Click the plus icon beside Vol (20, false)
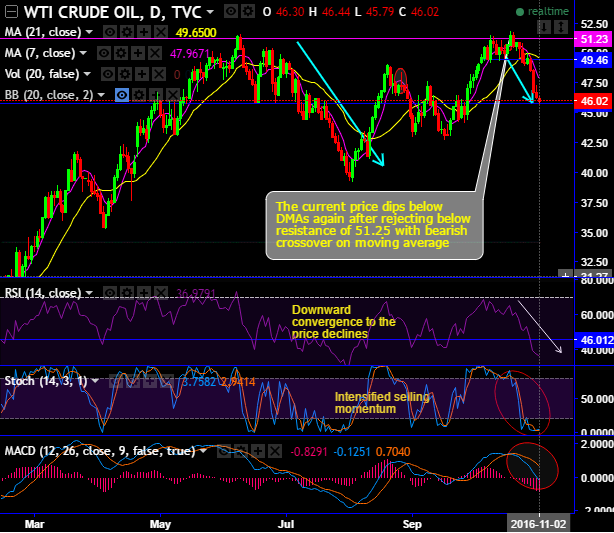The width and height of the screenshot is (614, 533). coord(142,74)
